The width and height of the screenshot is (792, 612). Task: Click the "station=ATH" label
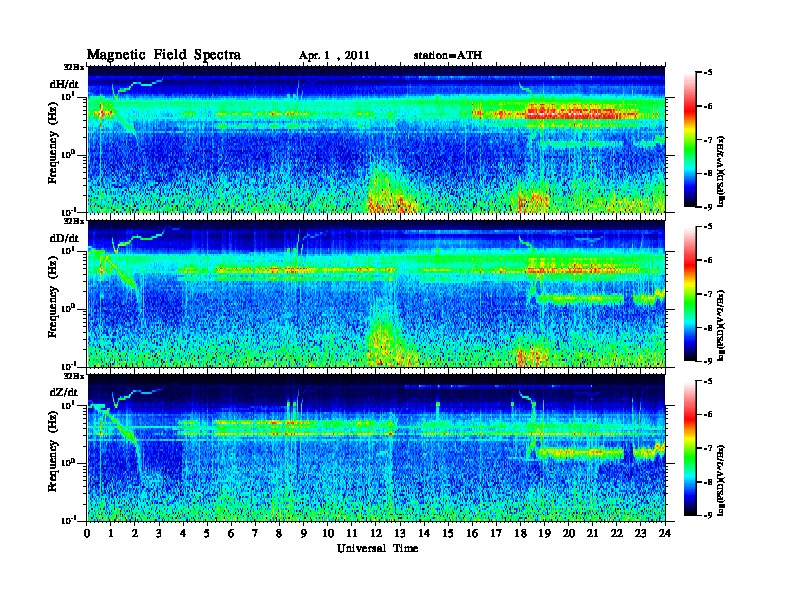click(x=448, y=56)
